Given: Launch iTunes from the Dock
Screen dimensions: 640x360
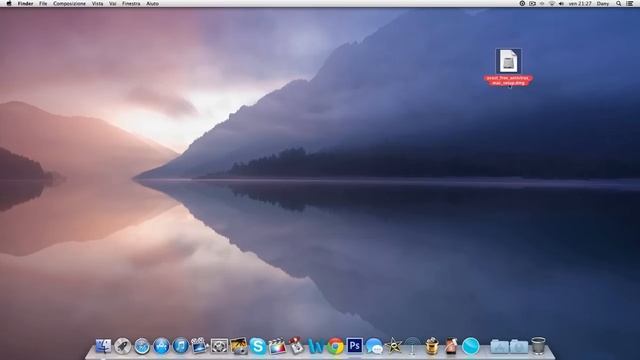Looking at the screenshot, I should point(180,346).
